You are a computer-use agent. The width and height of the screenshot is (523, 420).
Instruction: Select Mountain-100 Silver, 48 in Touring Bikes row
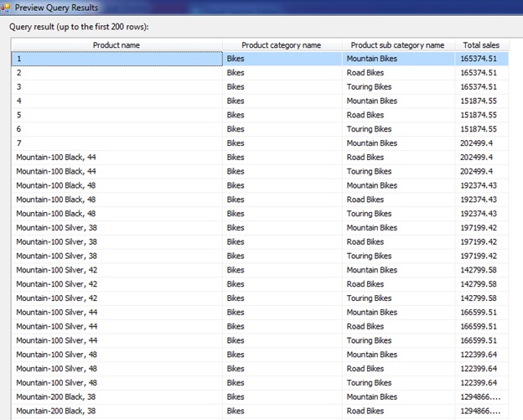[117, 382]
